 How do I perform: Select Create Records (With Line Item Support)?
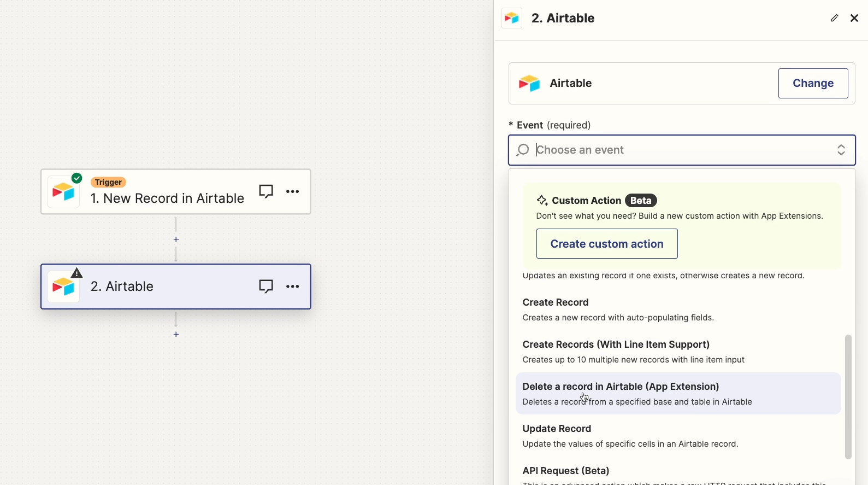click(678, 352)
